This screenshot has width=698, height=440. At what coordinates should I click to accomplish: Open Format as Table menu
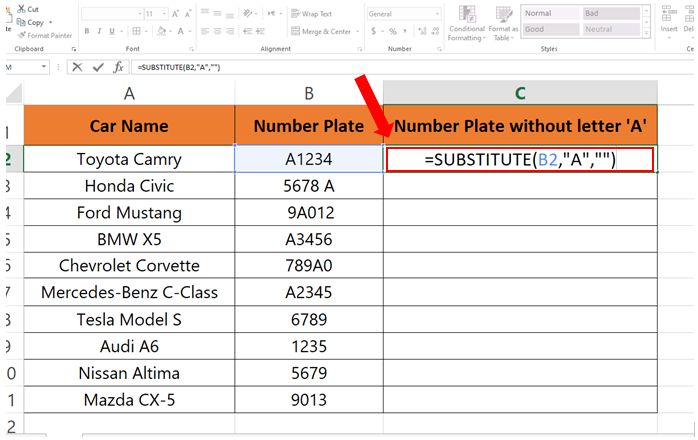point(503,24)
